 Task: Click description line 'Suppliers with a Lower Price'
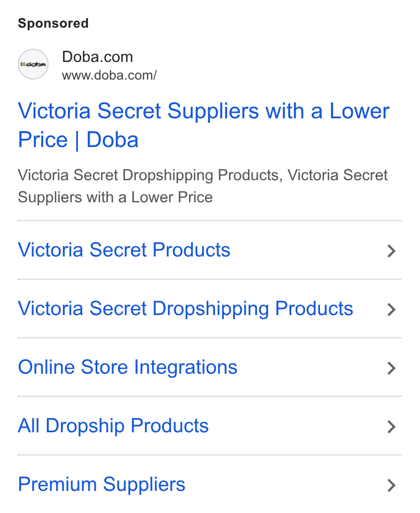coord(115,197)
